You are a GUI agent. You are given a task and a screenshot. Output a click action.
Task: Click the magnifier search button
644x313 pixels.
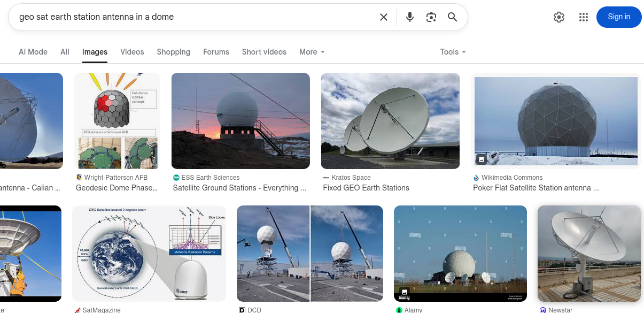452,17
